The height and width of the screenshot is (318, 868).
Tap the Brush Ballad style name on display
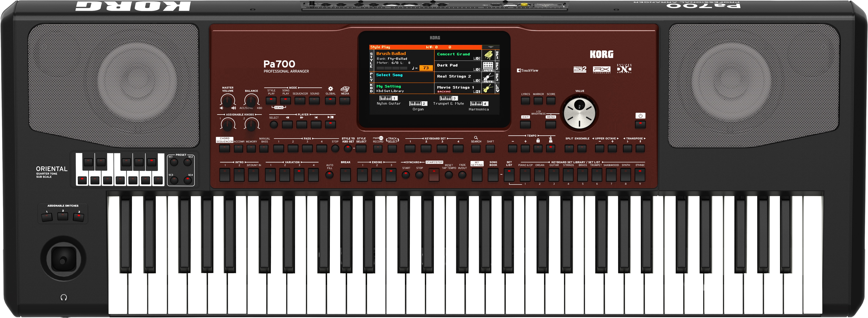391,53
